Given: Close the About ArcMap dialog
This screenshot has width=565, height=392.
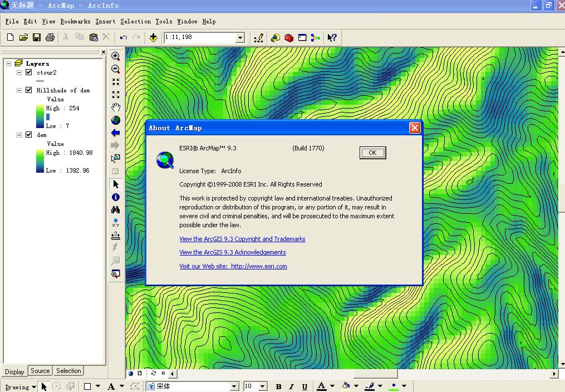Looking at the screenshot, I should coord(415,128).
